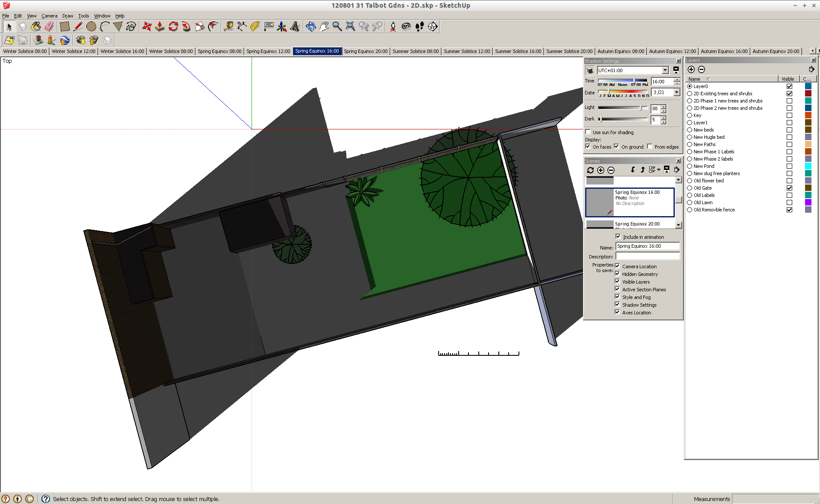Click the Zoom Extents tool

click(x=350, y=26)
